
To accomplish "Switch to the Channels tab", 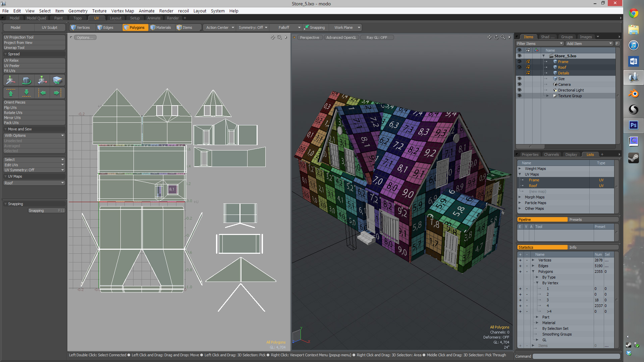I will [x=551, y=155].
